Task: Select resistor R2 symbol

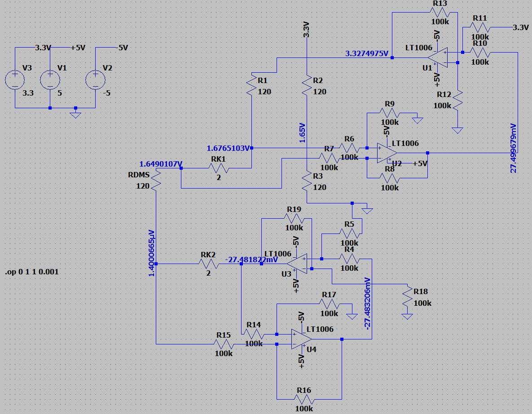Action: tap(307, 85)
